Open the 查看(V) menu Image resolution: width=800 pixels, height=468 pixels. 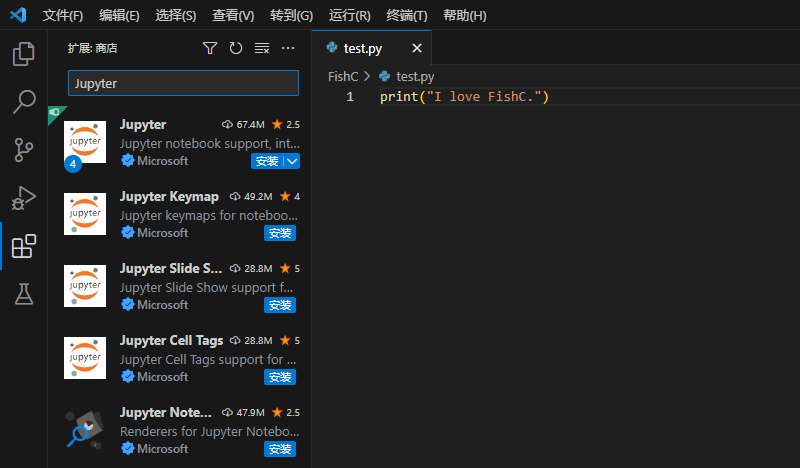[233, 15]
